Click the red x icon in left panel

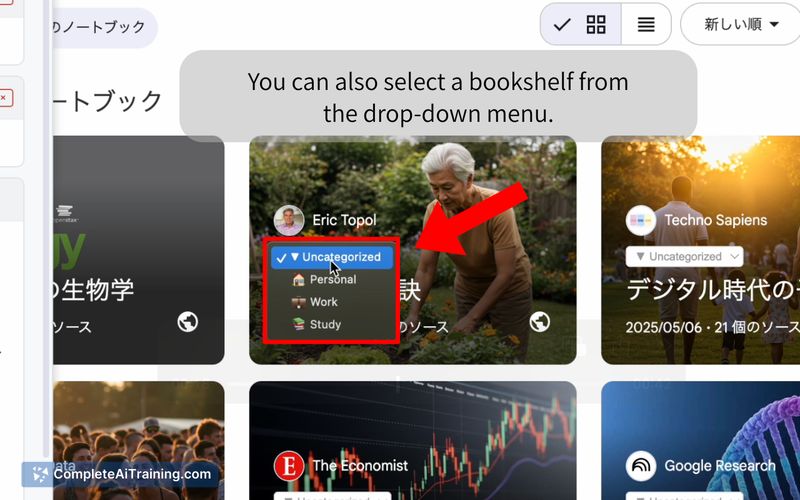5,98
